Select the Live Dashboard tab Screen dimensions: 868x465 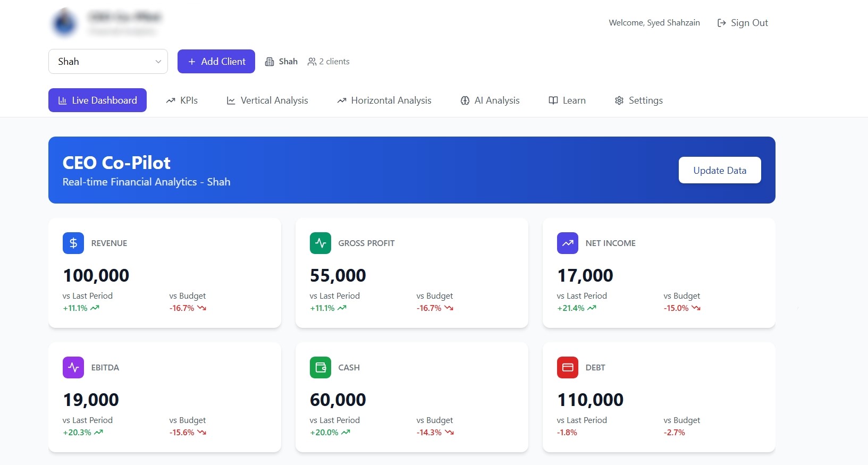click(97, 100)
